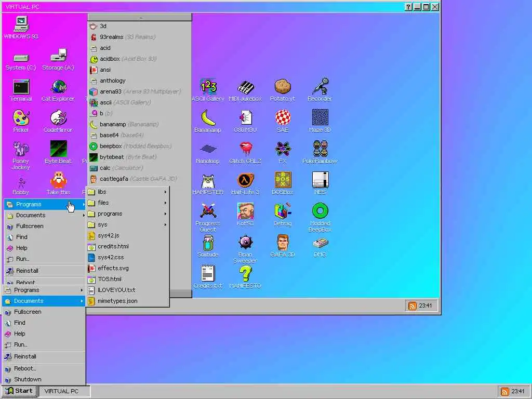Viewport: 532px width, 399px height.
Task: Open the Potato.yt desktop icon
Action: coord(282,90)
